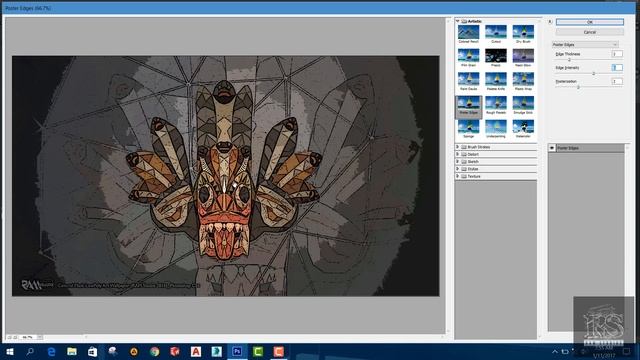The height and width of the screenshot is (360, 640).
Task: Open the green Camtasia taskbar icon
Action: 258,351
